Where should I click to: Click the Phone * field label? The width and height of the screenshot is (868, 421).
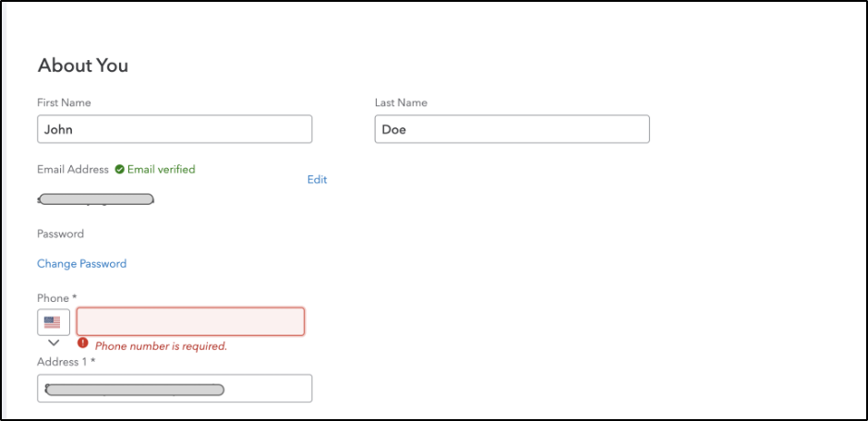[56, 299]
